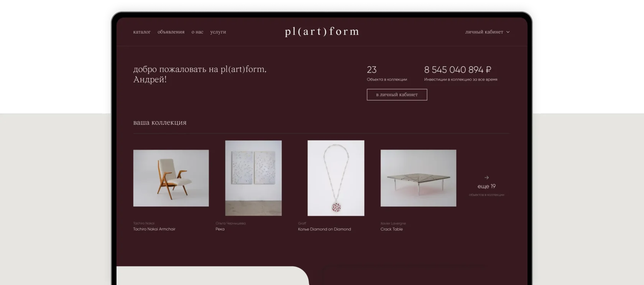This screenshot has width=644, height=285.
Task: Click the chevron next to личный кабинет
Action: click(x=508, y=32)
